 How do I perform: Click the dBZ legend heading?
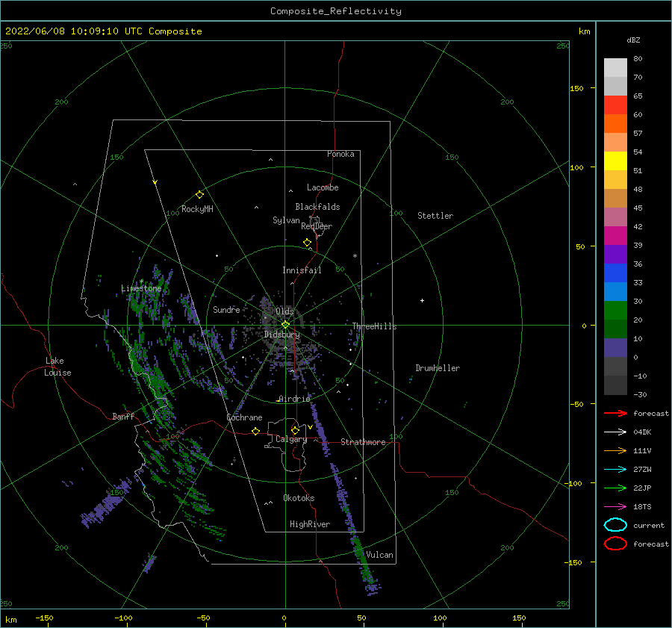pyautogui.click(x=633, y=40)
